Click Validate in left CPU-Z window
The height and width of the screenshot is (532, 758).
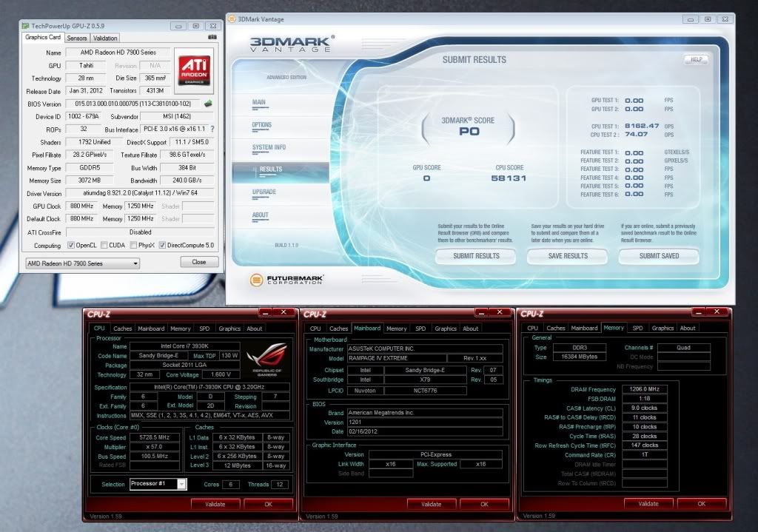(x=215, y=504)
